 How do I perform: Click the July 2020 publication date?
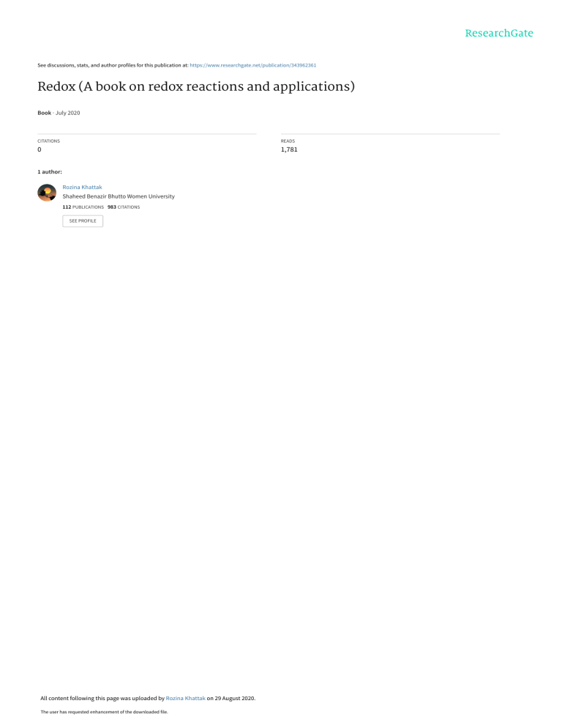(68, 113)
